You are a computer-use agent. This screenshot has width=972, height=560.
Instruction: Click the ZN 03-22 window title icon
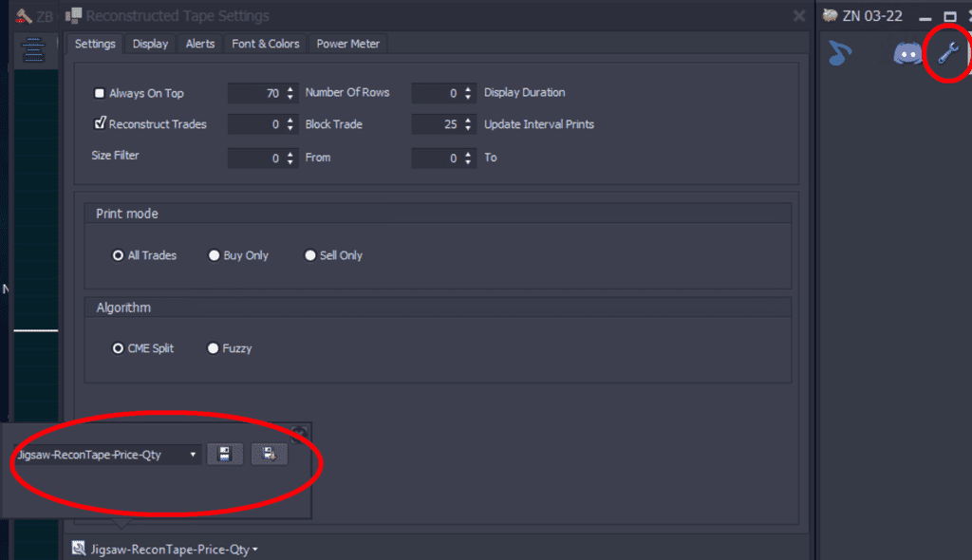830,15
